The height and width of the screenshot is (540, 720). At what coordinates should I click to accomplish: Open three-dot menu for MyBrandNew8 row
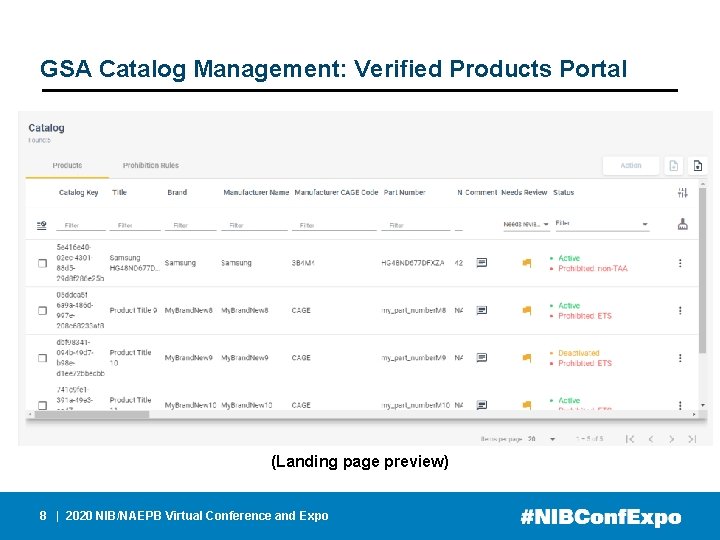tap(680, 310)
